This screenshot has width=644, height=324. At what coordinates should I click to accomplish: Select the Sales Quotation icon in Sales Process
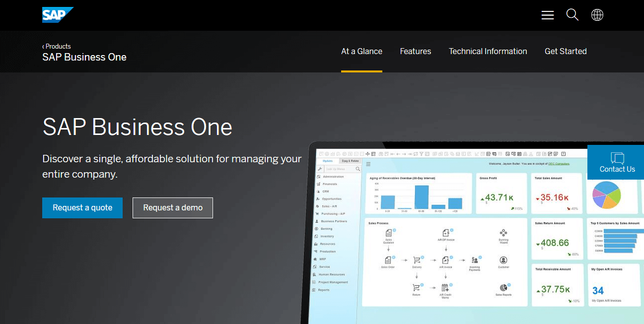pos(388,232)
